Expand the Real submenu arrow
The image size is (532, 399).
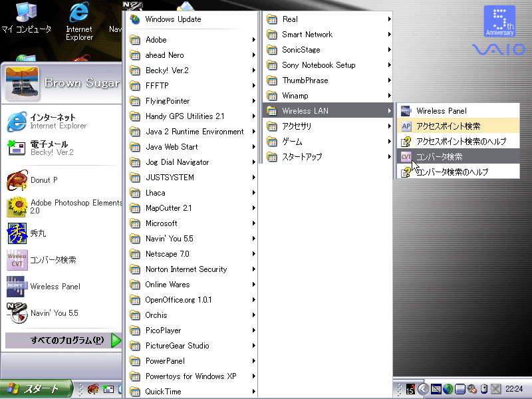coord(390,19)
